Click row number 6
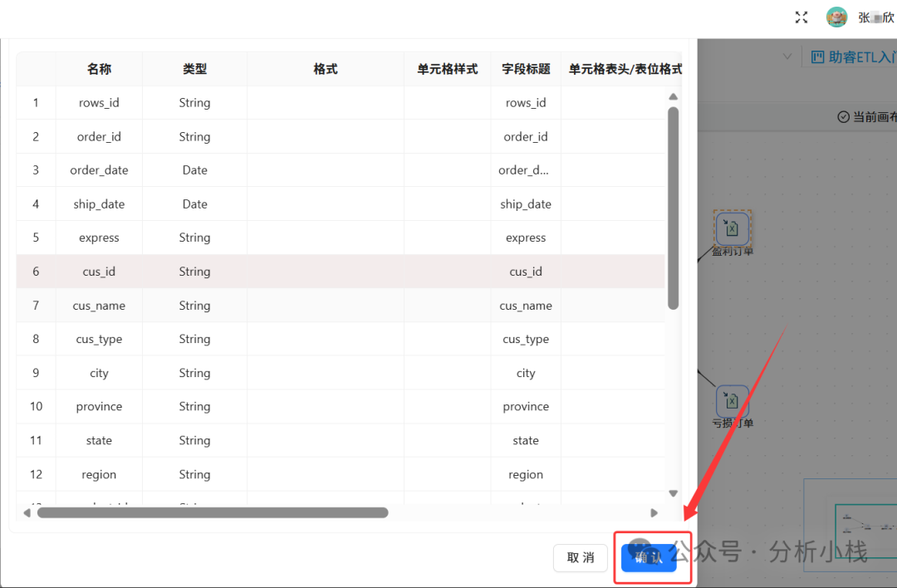The height and width of the screenshot is (588, 897). pos(36,272)
